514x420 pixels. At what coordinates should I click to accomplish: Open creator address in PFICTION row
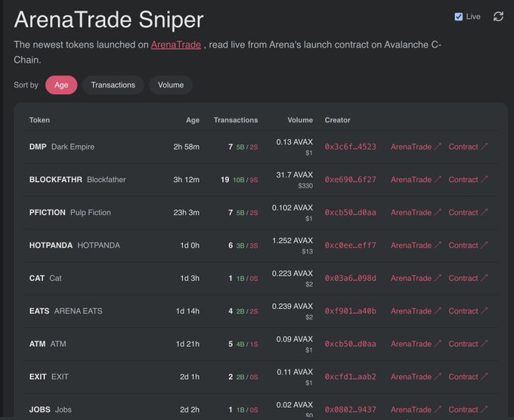pyautogui.click(x=351, y=212)
